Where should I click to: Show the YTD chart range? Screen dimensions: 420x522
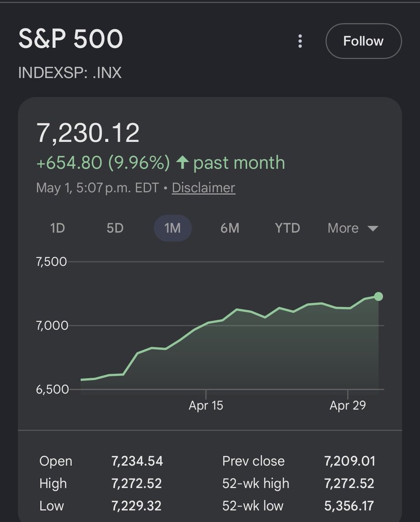(287, 228)
